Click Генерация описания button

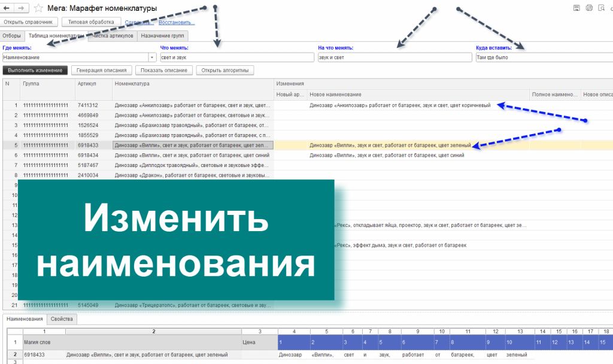pyautogui.click(x=102, y=71)
